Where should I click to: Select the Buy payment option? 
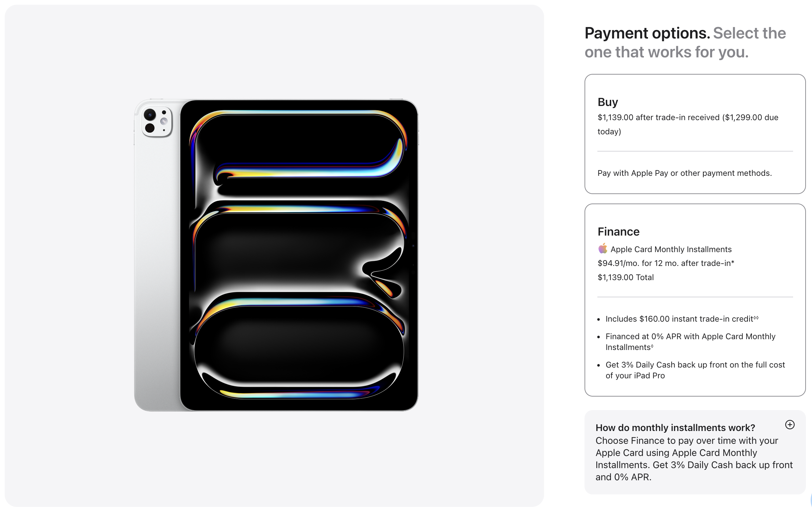[x=695, y=134]
